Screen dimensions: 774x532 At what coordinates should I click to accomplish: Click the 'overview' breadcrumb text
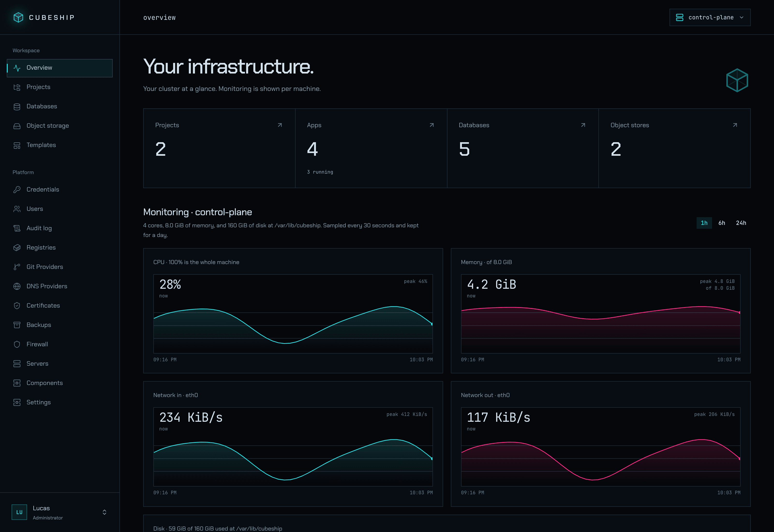click(x=159, y=18)
